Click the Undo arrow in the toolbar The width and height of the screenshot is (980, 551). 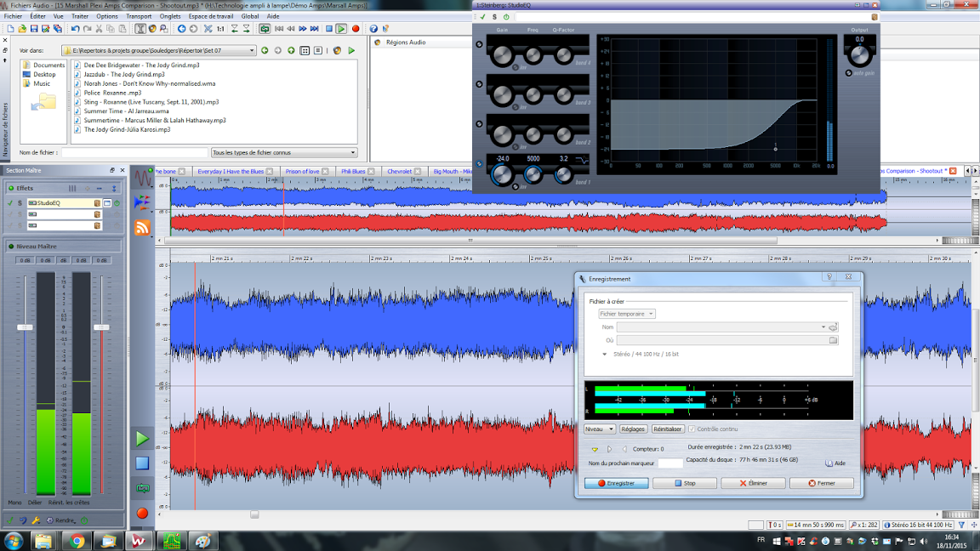(75, 29)
